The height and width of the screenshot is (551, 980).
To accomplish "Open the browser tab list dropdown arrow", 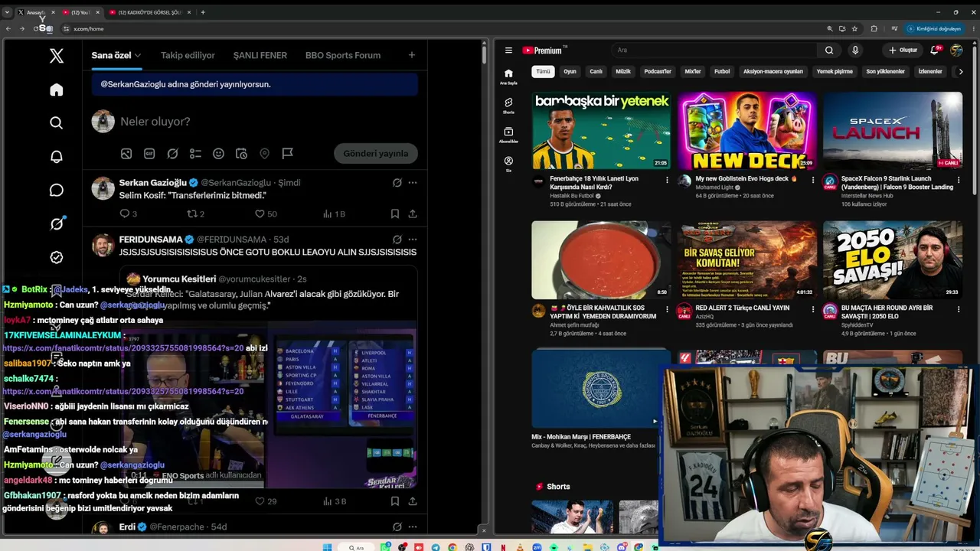I will click(x=8, y=12).
